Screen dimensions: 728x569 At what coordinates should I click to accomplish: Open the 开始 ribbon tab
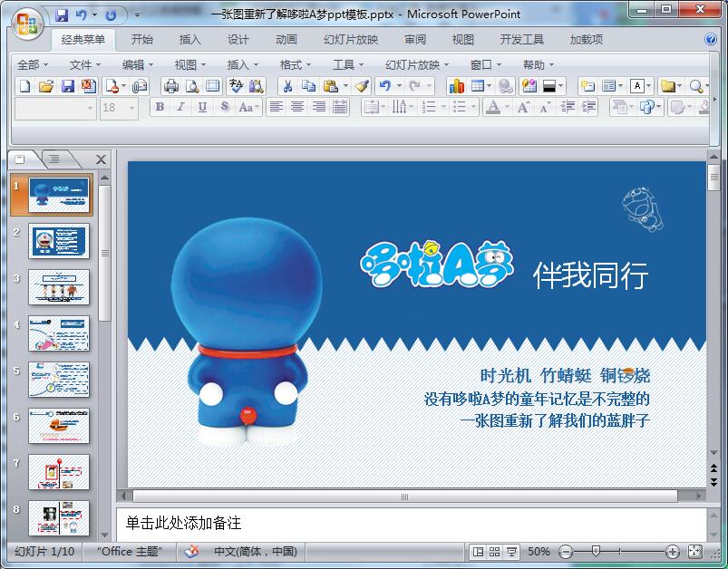tap(141, 40)
